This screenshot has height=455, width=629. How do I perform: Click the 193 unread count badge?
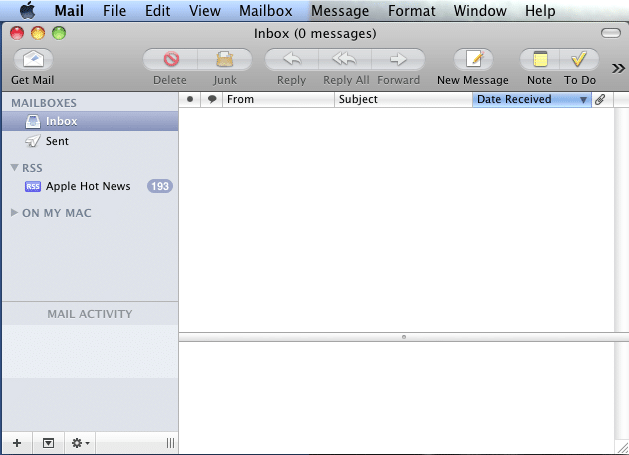[x=160, y=186]
